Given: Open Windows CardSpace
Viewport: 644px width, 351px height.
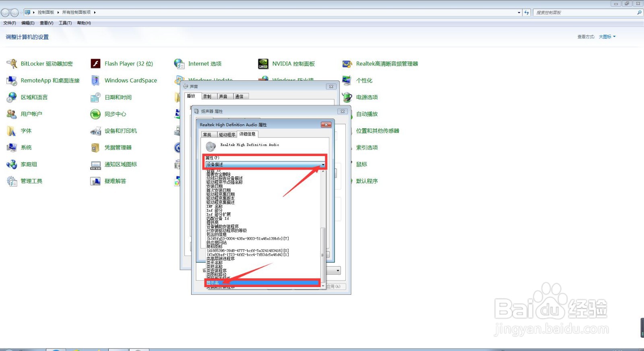Looking at the screenshot, I should click(124, 80).
